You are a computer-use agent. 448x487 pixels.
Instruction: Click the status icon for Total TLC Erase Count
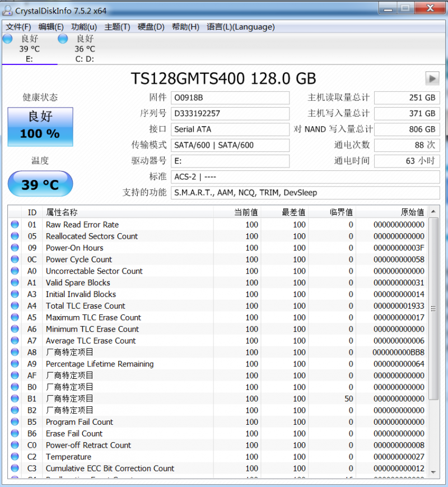15,305
